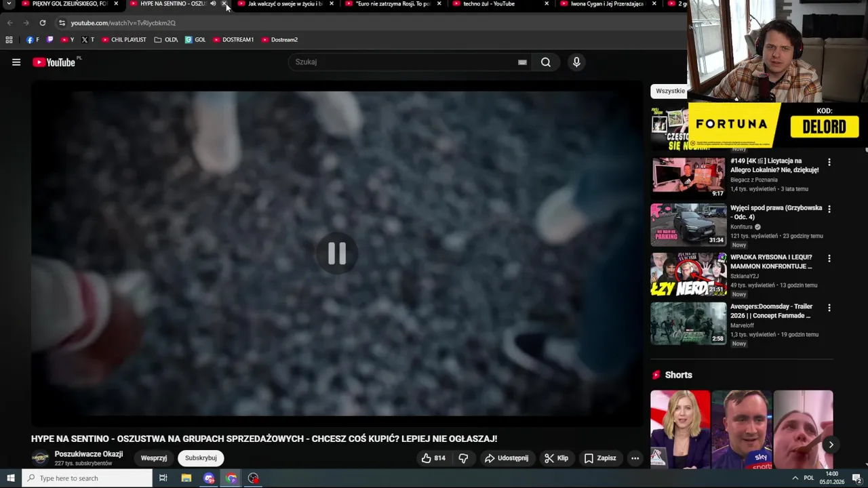Click the search magnifier button
Screen dimensions: 868x488
coord(546,62)
